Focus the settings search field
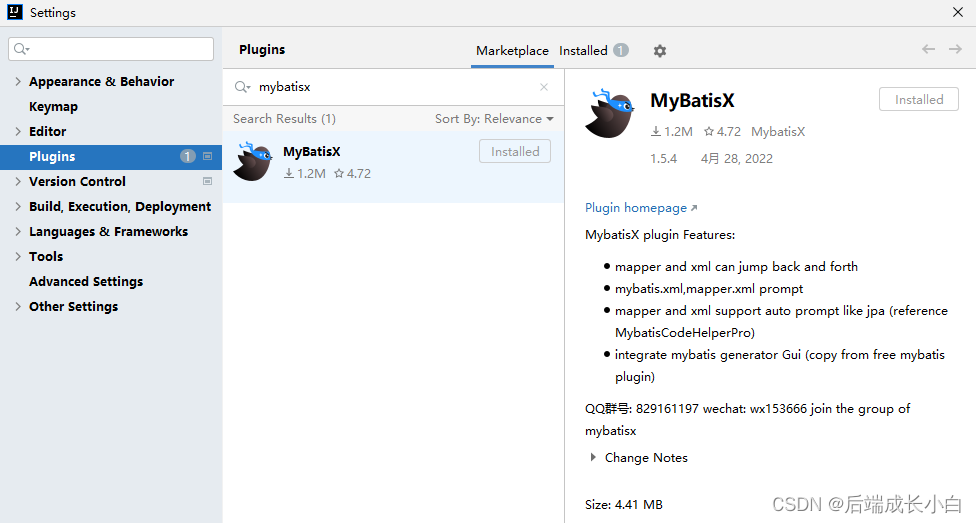976x523 pixels. coord(111,49)
